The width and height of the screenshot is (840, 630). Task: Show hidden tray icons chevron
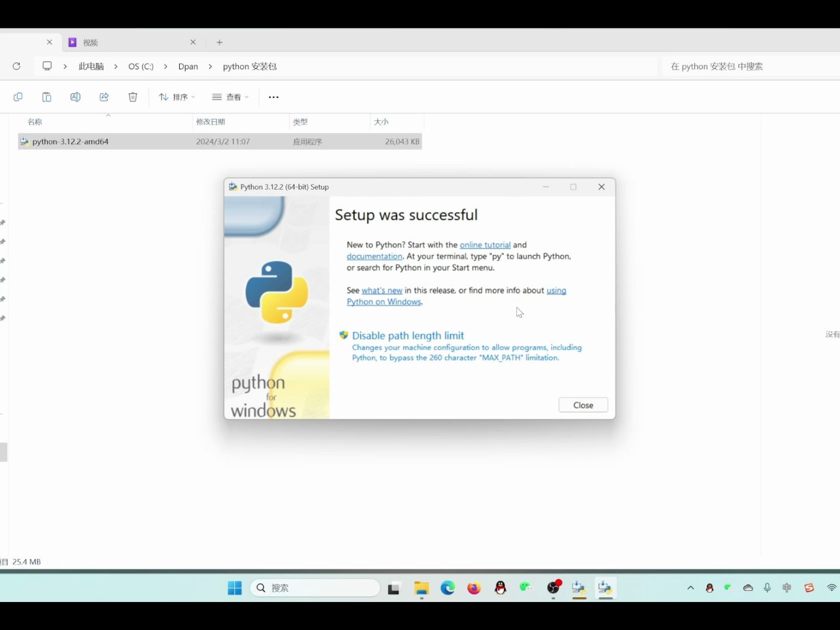point(691,588)
